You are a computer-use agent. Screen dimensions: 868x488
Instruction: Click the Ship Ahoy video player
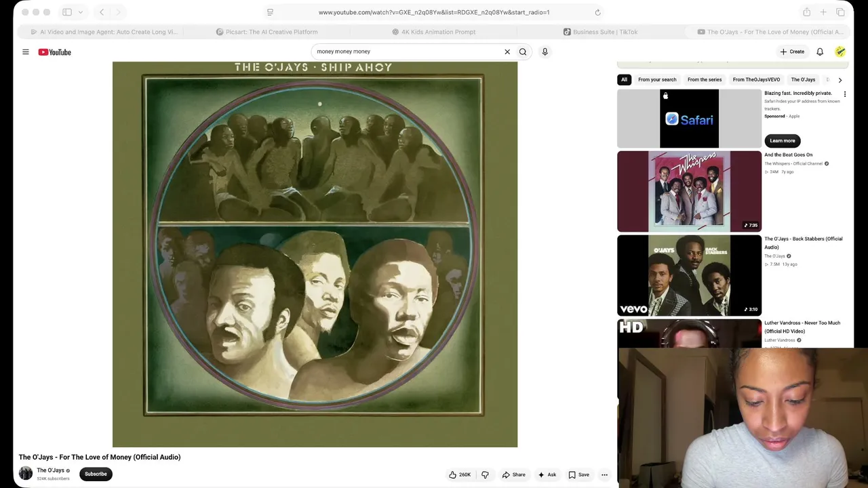(x=315, y=254)
